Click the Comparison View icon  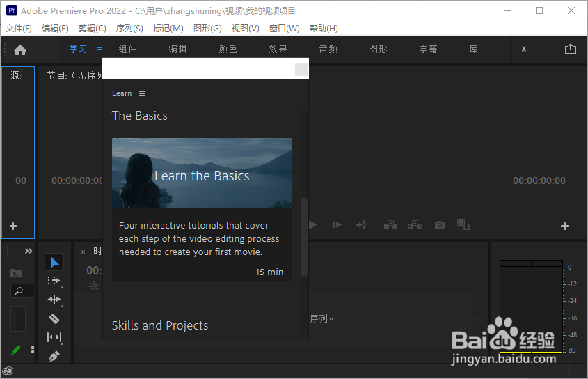[x=464, y=225]
